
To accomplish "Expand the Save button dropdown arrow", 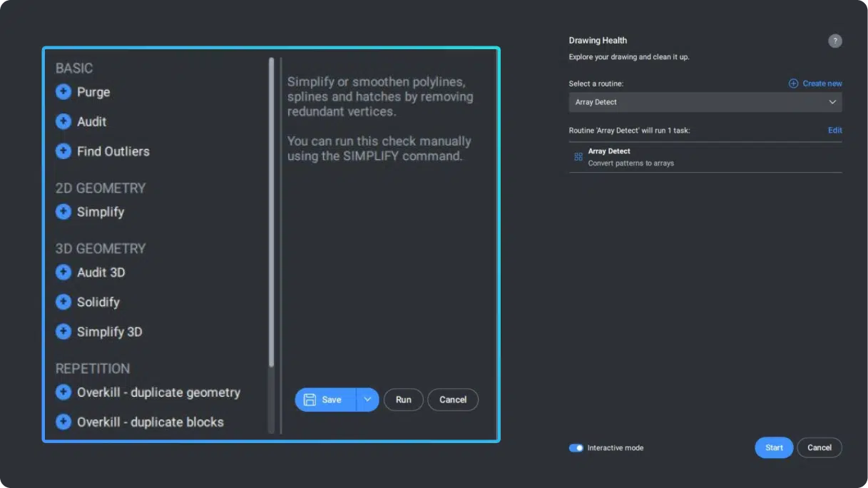I will point(367,400).
